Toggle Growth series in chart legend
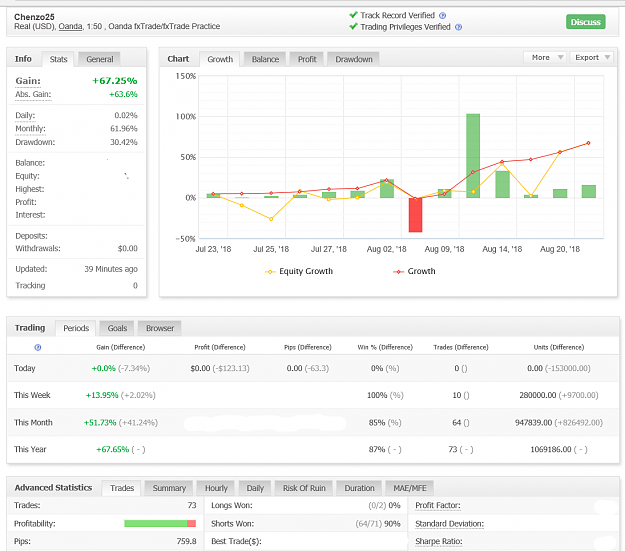This screenshot has width=625, height=551. pos(414,271)
